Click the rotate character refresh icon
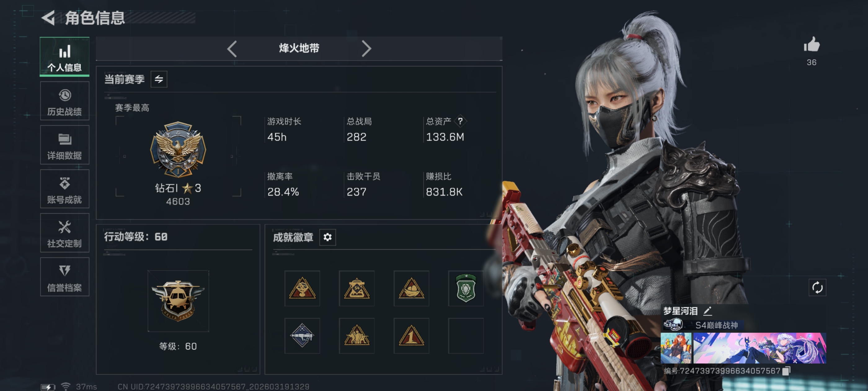Screen dimensions: 868x391 click(817, 288)
